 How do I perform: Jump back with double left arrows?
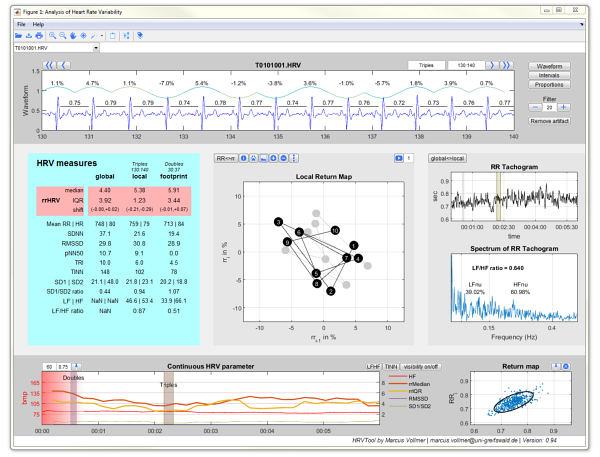(x=48, y=66)
